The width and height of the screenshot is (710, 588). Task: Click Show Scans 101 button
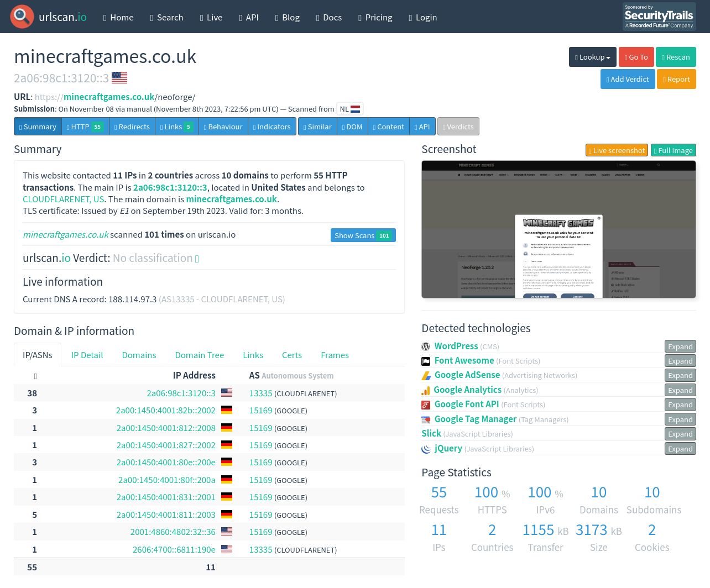(x=363, y=235)
